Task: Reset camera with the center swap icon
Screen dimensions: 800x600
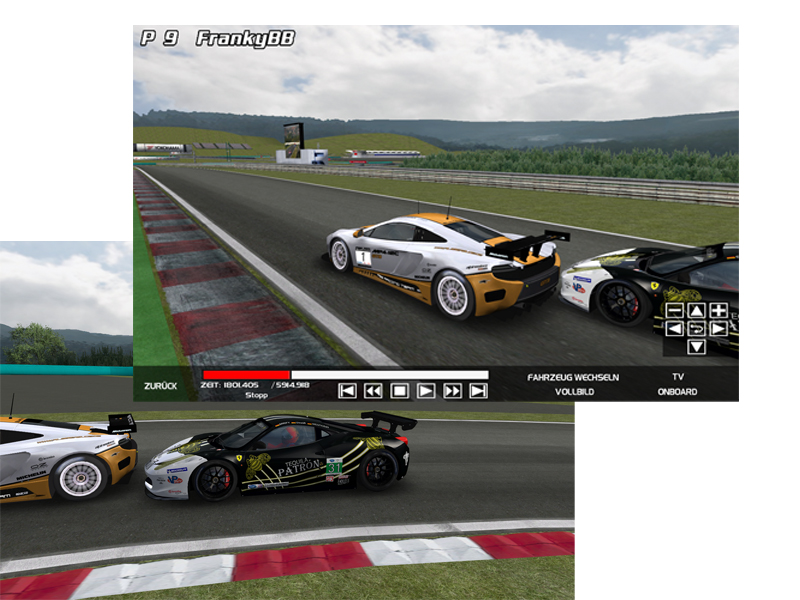Action: [x=697, y=328]
